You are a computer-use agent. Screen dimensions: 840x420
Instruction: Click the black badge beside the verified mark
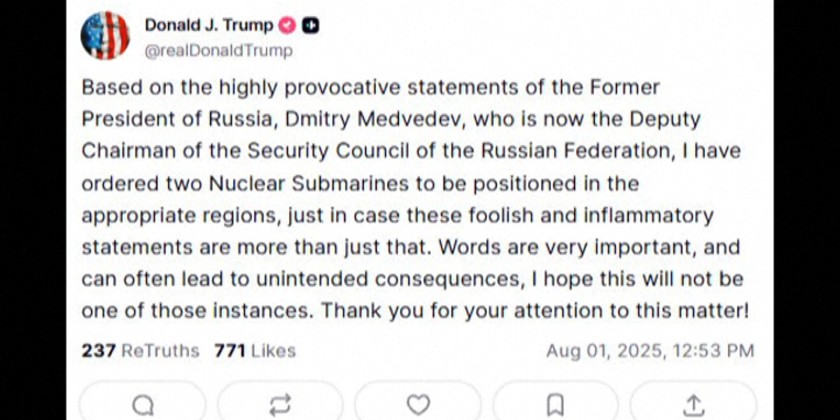(310, 26)
